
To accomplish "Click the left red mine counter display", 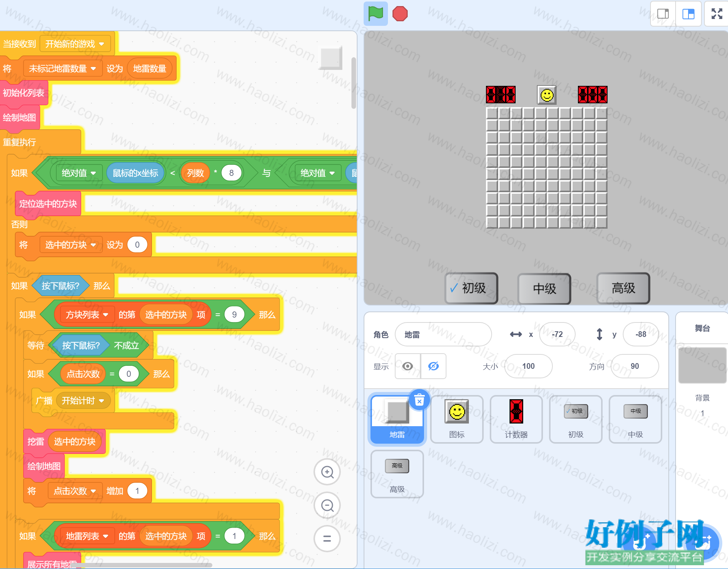I will click(x=501, y=95).
